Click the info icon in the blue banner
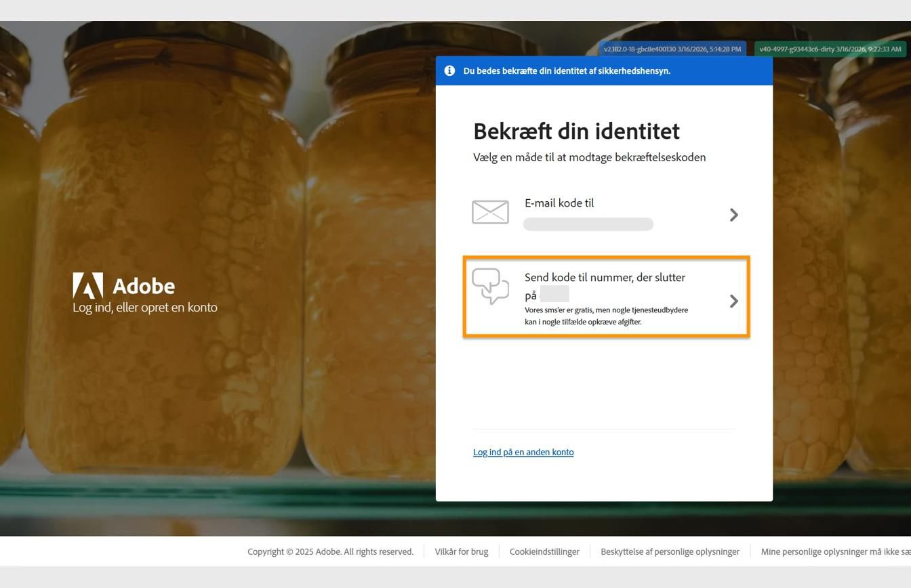 (x=449, y=70)
